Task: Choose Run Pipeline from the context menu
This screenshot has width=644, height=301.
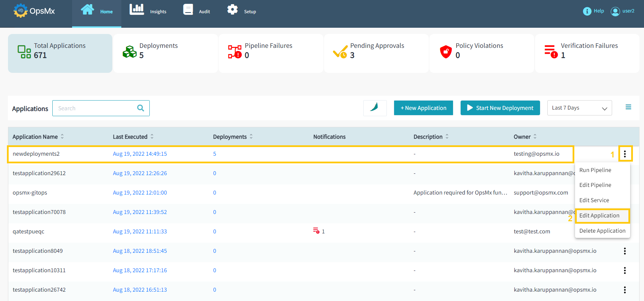Action: click(595, 170)
